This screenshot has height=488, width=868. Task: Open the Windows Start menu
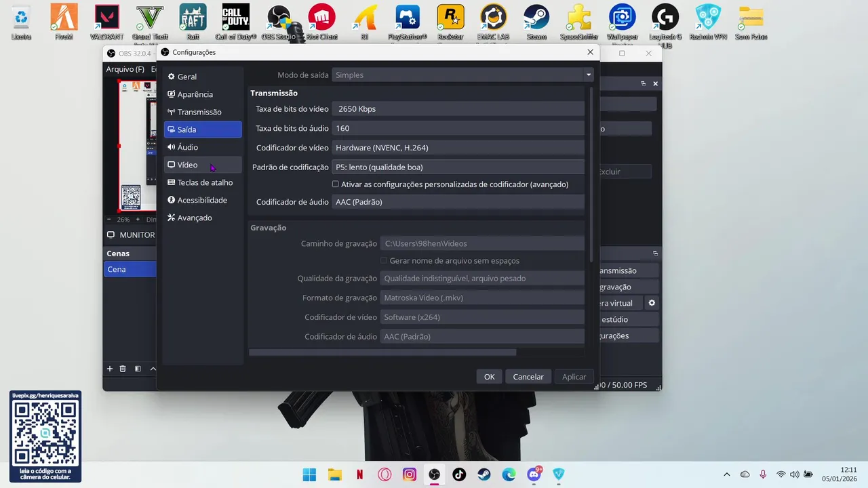[x=309, y=474]
